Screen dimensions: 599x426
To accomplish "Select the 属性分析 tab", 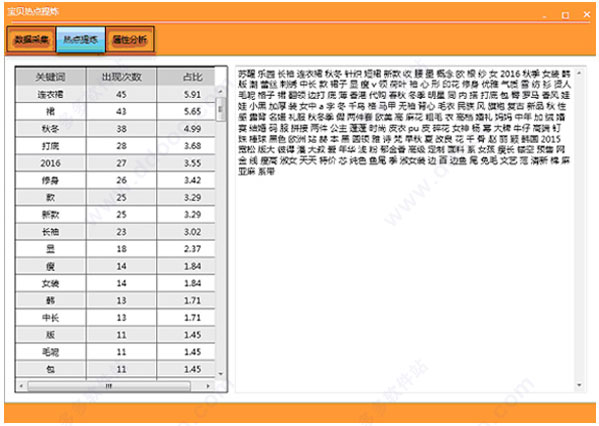I will pos(130,39).
